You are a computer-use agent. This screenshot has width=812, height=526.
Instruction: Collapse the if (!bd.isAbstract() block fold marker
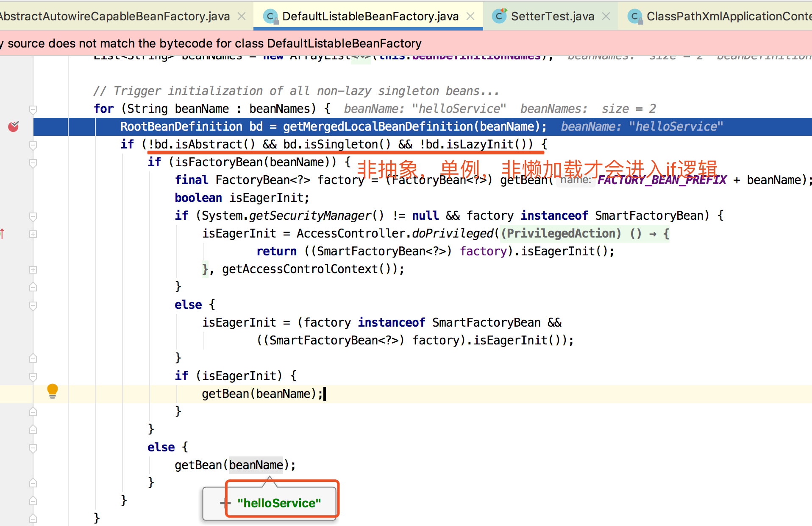[33, 145]
